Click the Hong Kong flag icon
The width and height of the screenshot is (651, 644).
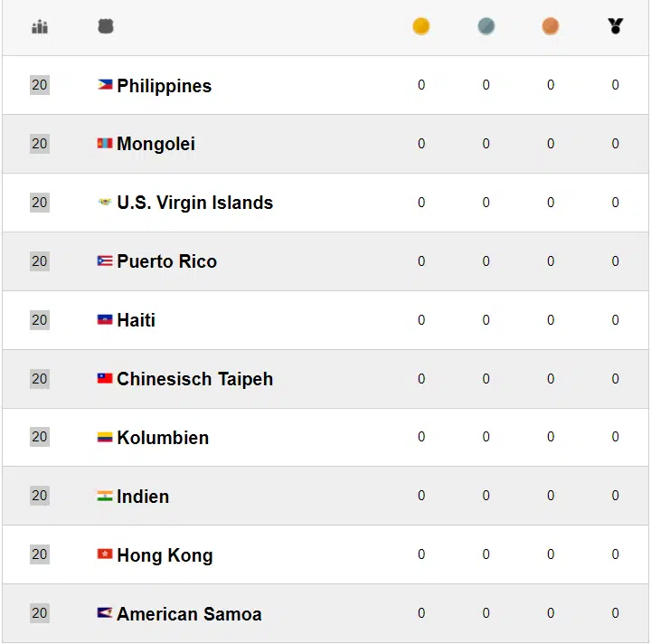(105, 554)
